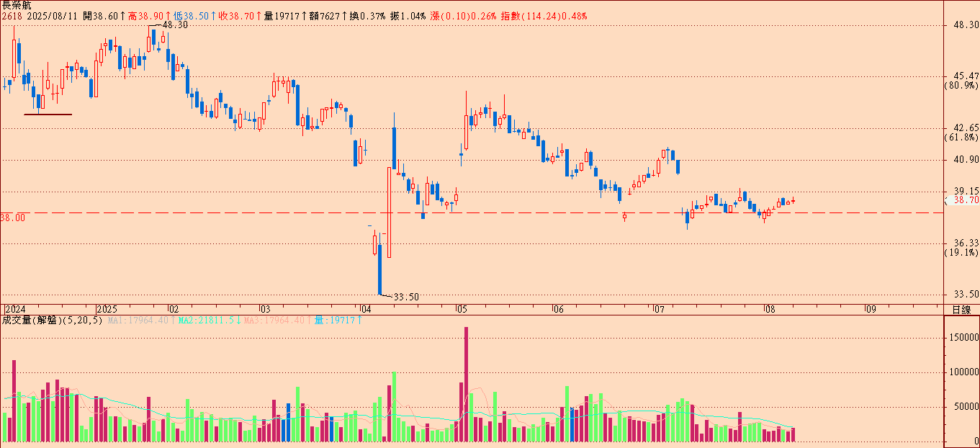Select the dark red horizontal support line
Screen dimensions: 980x448
(48, 114)
